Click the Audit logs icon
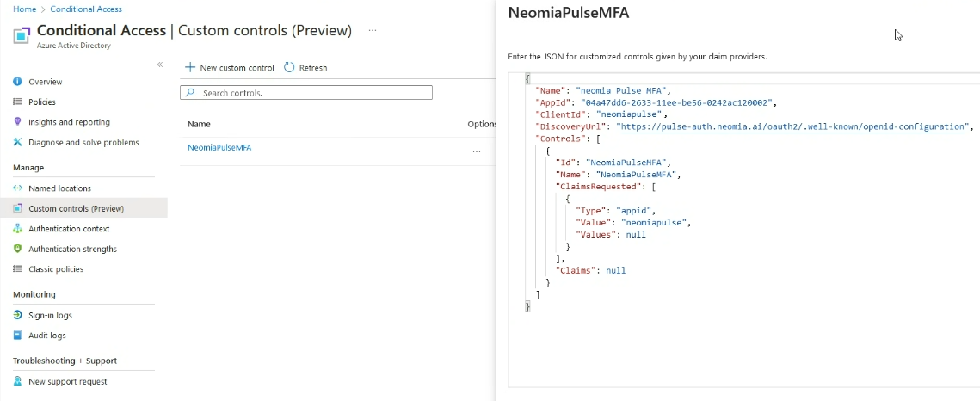 (17, 336)
